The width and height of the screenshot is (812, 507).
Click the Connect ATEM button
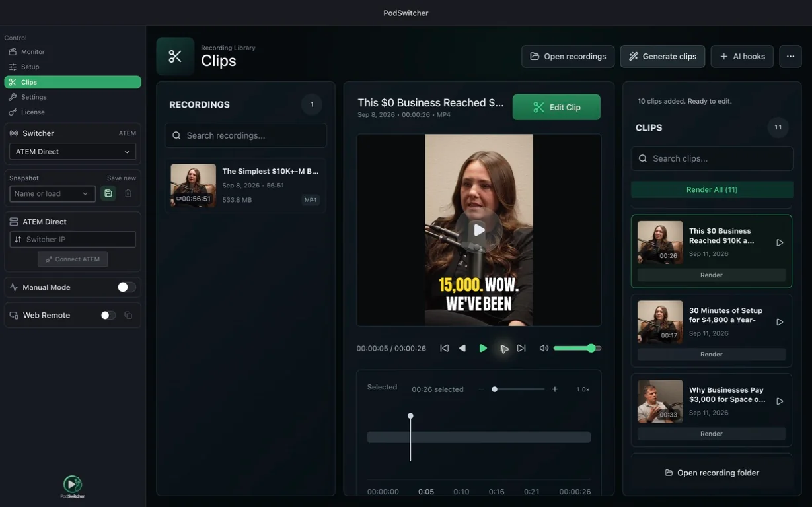pyautogui.click(x=73, y=259)
